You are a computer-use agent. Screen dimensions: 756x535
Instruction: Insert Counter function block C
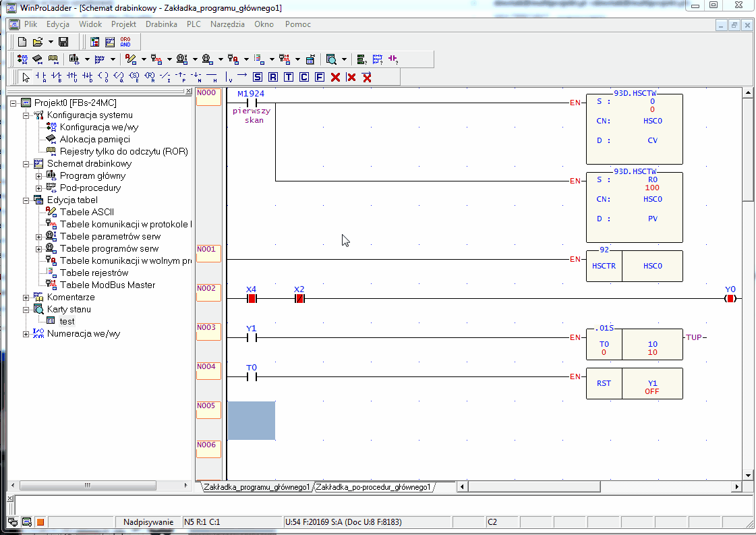tap(303, 77)
